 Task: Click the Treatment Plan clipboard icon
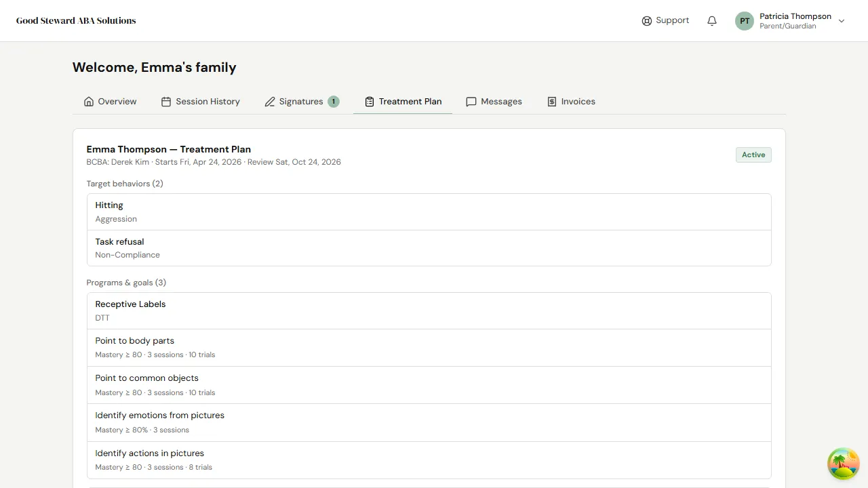[x=370, y=102]
